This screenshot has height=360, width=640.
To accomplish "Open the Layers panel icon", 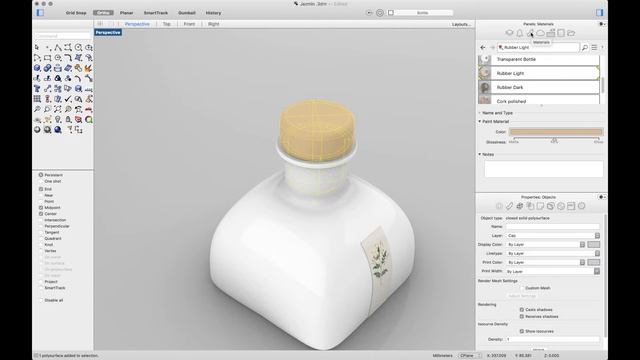I will [x=509, y=33].
